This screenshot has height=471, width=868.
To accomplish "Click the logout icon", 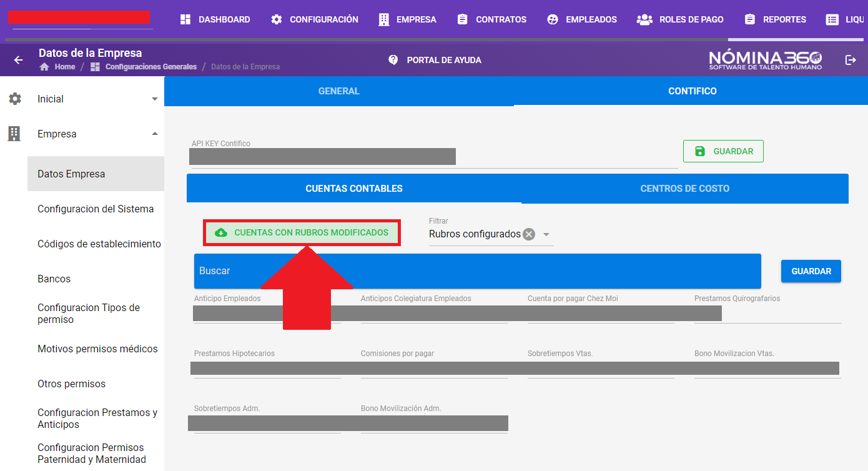I will tap(851, 60).
